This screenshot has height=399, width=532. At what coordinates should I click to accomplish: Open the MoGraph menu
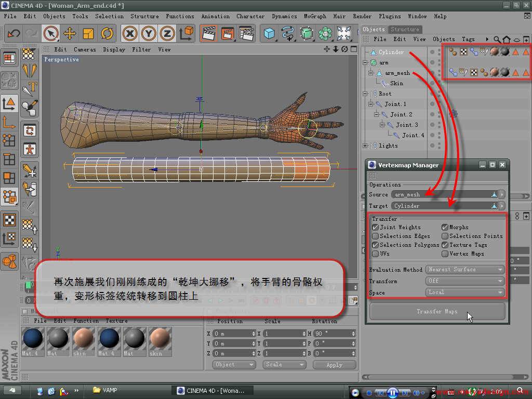[x=315, y=16]
